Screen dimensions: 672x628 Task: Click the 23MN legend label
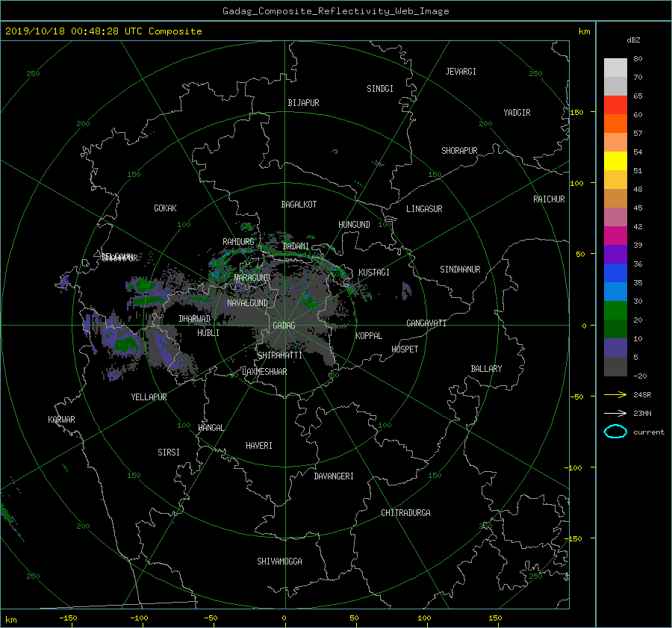coord(642,414)
